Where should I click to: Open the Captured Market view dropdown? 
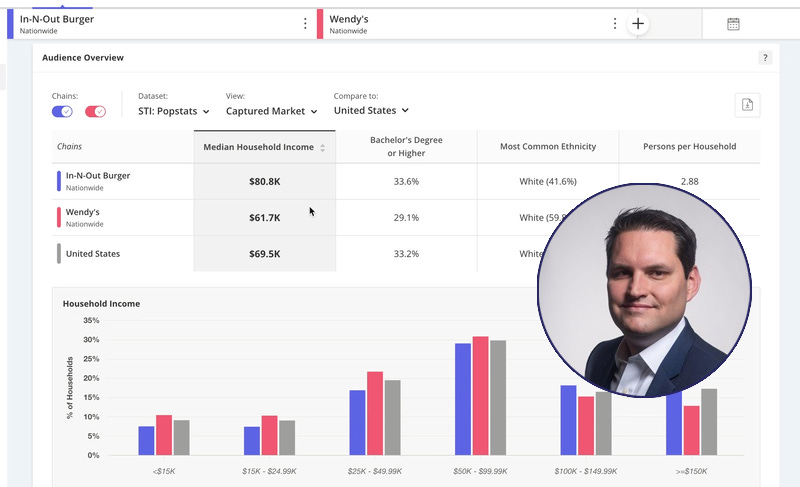tap(271, 111)
